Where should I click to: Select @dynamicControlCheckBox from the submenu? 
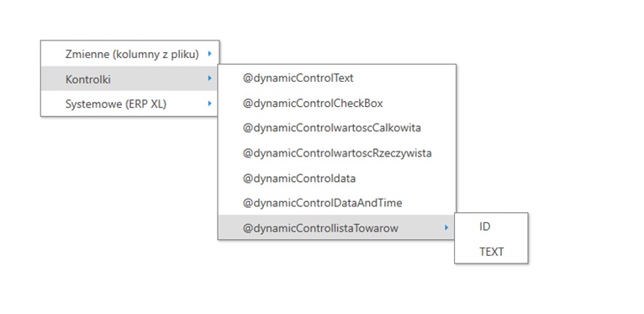337,104
